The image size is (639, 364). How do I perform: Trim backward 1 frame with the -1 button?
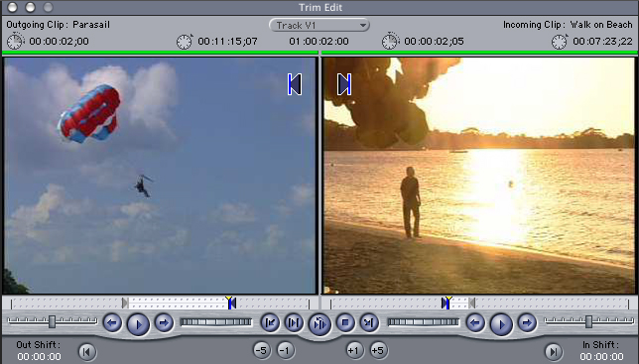[x=286, y=350]
